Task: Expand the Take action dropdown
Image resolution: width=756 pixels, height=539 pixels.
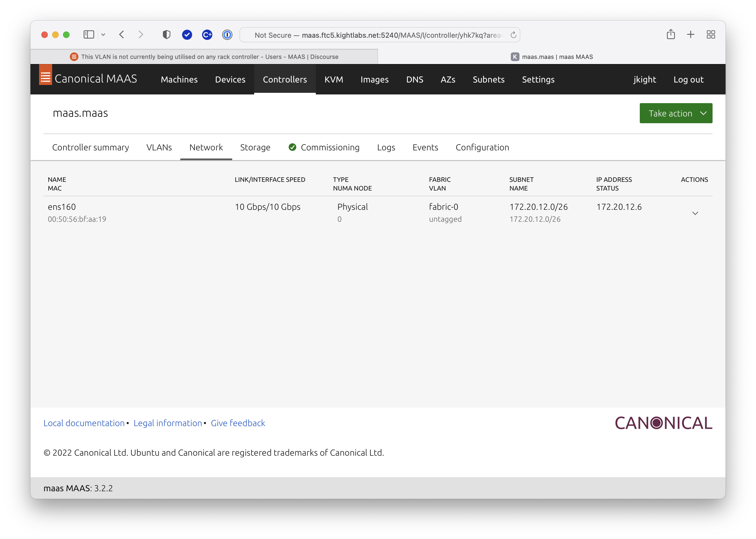Action: 676,113
